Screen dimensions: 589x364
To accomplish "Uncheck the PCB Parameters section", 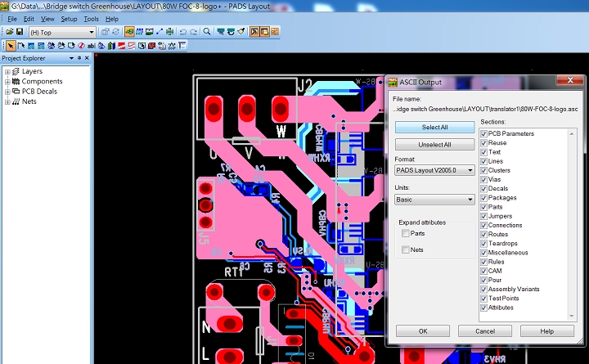I will (483, 133).
